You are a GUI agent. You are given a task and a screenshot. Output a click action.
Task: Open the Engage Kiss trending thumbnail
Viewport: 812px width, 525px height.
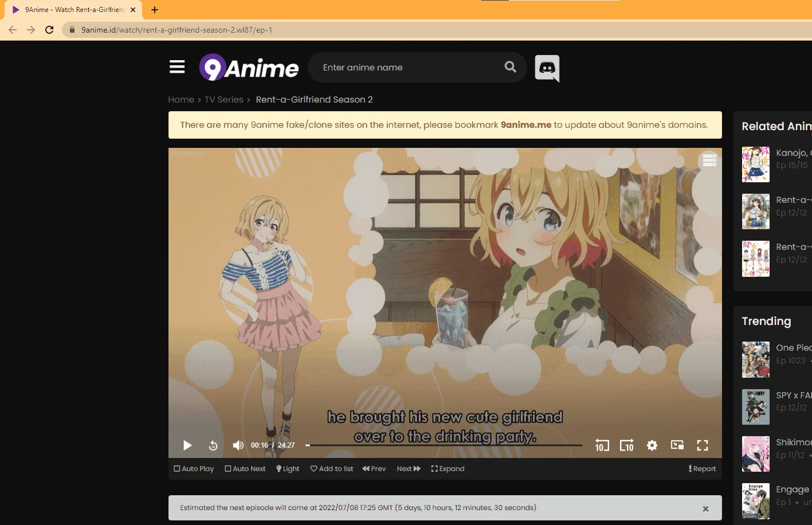point(756,501)
